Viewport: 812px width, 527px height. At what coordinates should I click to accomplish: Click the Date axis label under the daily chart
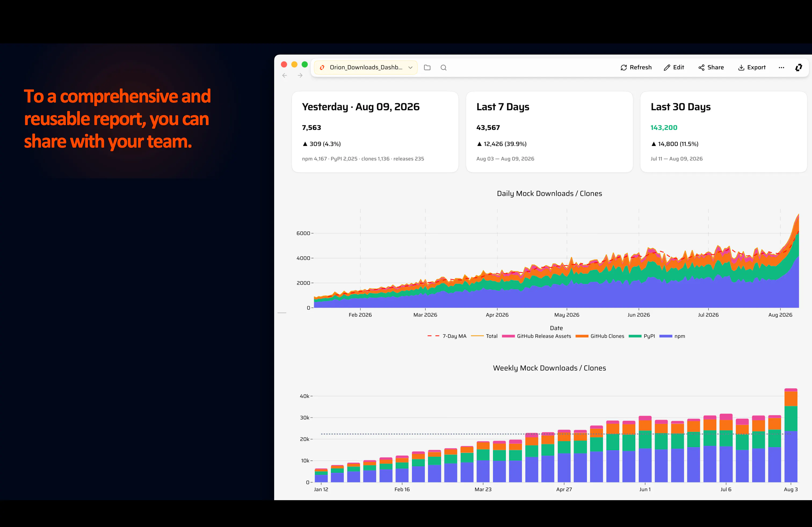[x=556, y=328]
